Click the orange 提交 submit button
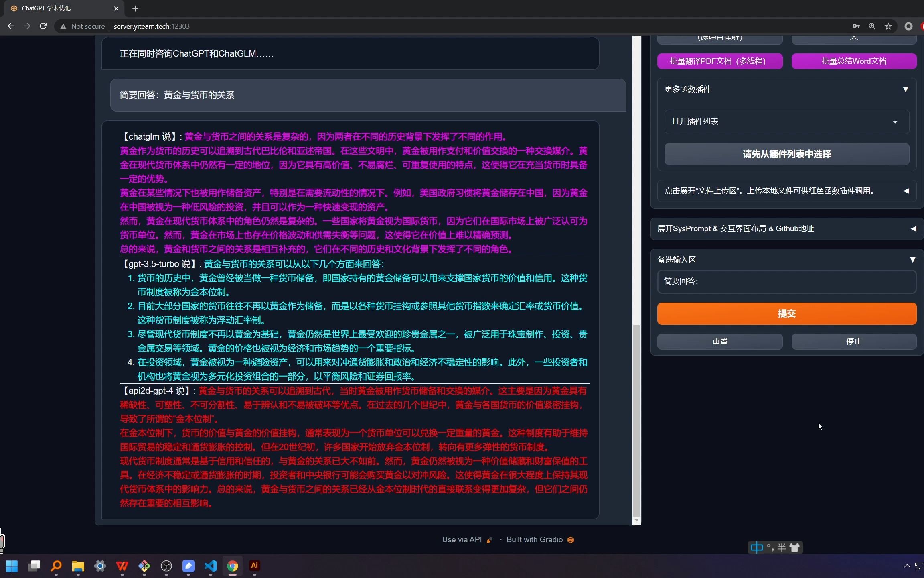 click(785, 313)
